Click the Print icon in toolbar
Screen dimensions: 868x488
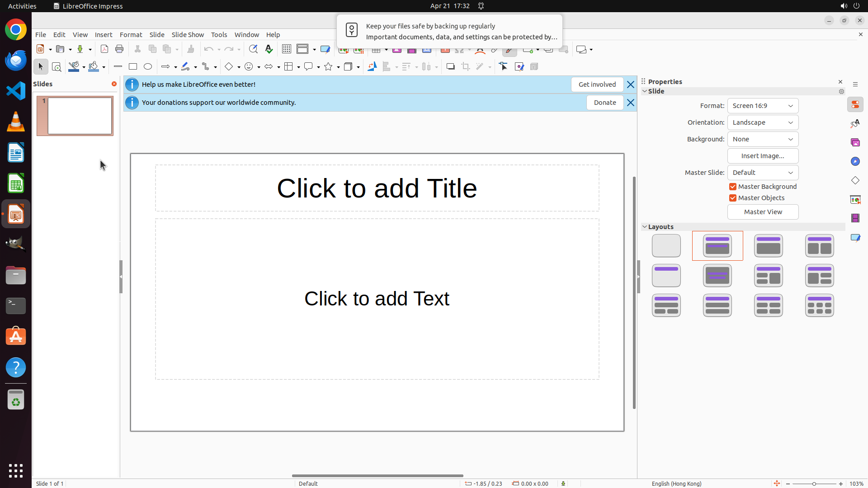coord(119,49)
